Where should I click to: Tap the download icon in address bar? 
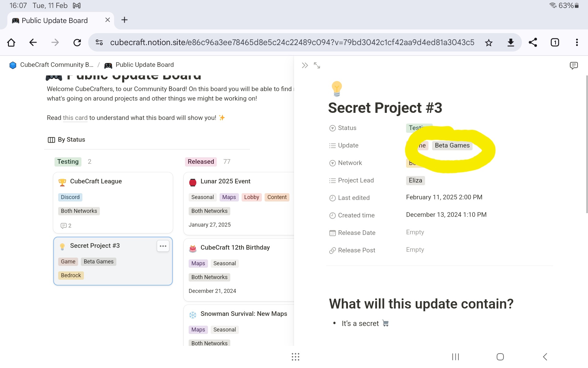point(511,43)
